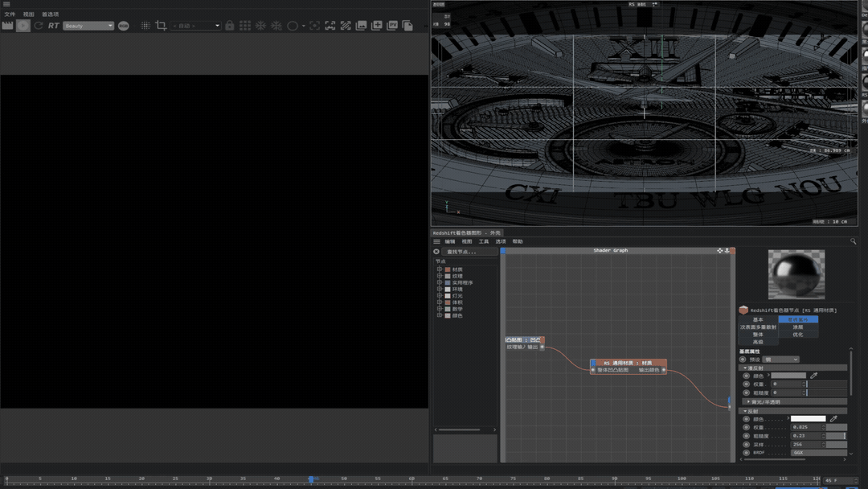868x489 pixels.
Task: Pick reflection color with the eyedropper
Action: (x=833, y=419)
